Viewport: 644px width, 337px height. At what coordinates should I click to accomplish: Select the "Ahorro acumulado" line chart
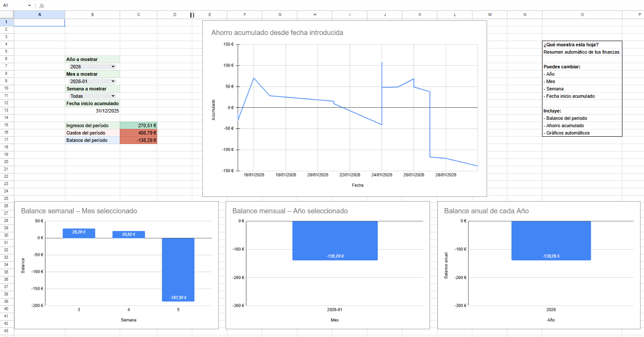click(344, 108)
